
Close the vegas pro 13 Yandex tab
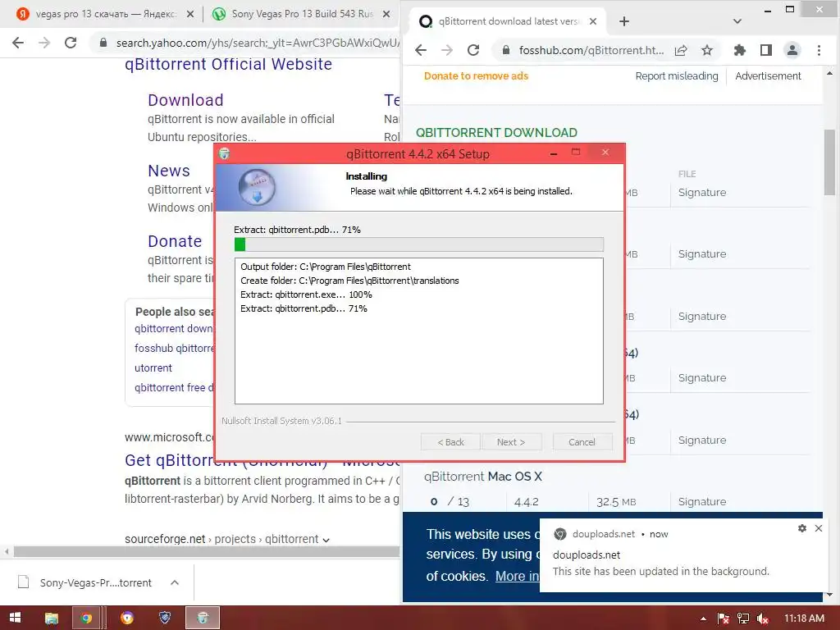pyautogui.click(x=190, y=15)
